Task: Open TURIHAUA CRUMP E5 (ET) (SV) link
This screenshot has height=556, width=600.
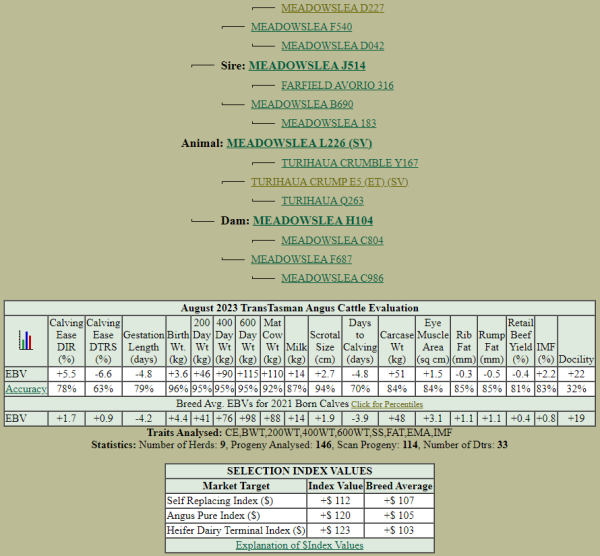Action: click(329, 182)
